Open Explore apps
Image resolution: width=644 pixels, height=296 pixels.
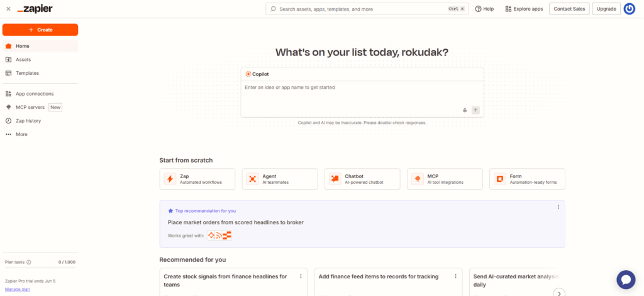tap(524, 9)
